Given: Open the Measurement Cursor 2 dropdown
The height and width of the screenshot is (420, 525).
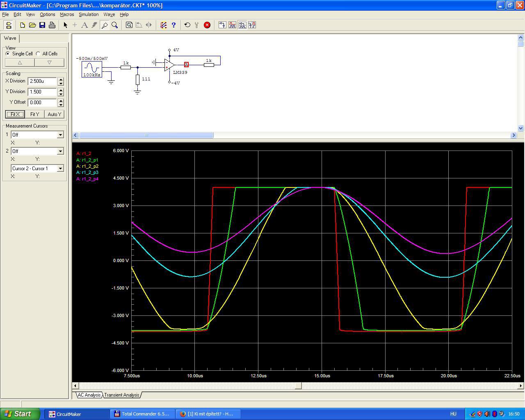Looking at the screenshot, I should [60, 151].
